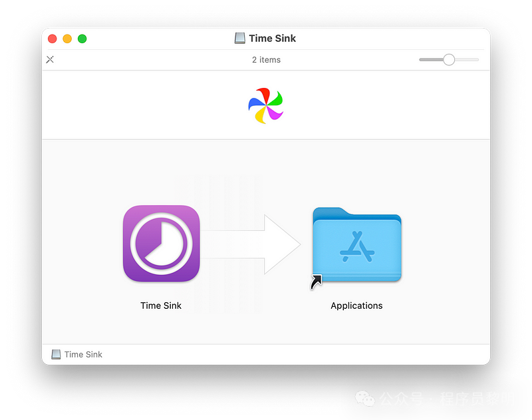Screen dimensions: 532x420
Task: Click the tools icon left of '2 items'
Action: (x=51, y=60)
